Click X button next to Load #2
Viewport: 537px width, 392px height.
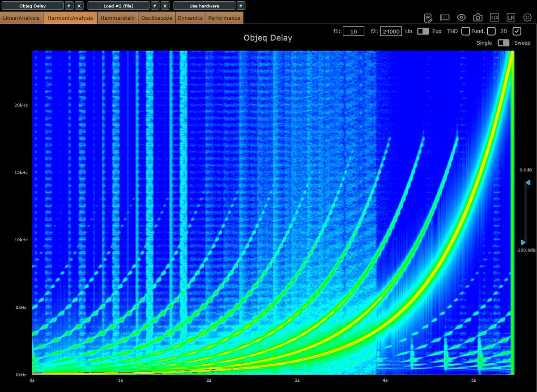pyautogui.click(x=165, y=6)
